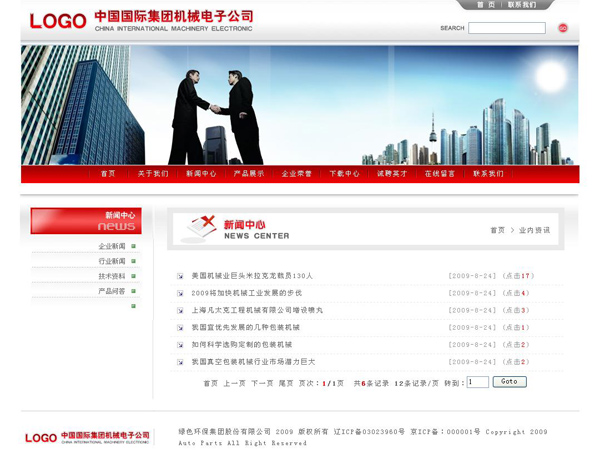
Task: Open article 2009将加快机械工业发展的步伐
Action: click(x=246, y=293)
